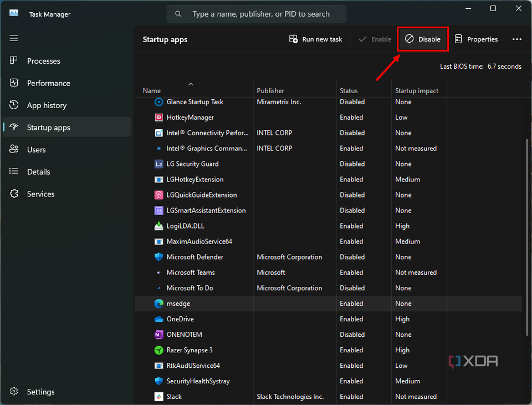This screenshot has width=532, height=405.
Task: Click the Task Manager app icon
Action: [x=14, y=13]
